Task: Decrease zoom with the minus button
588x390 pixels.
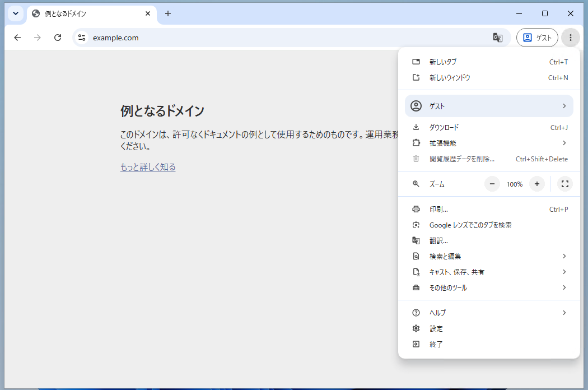Action: click(x=492, y=184)
